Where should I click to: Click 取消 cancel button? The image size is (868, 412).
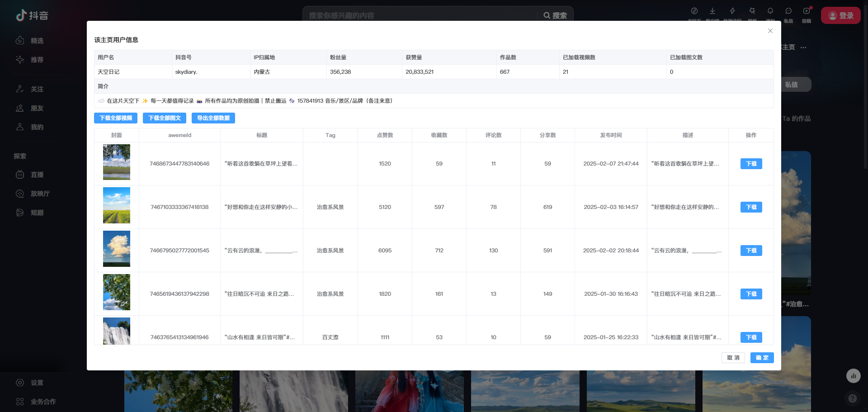[733, 358]
